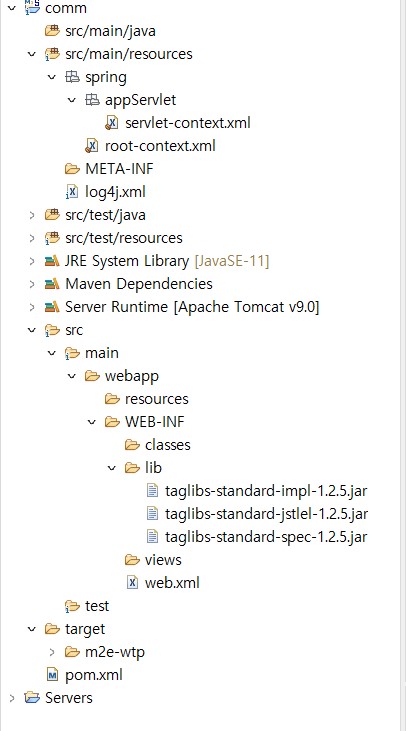Viewport: 406px width, 731px height.
Task: Click the taglibs-standard-impl-1.2.5.jar file icon
Action: 152,490
